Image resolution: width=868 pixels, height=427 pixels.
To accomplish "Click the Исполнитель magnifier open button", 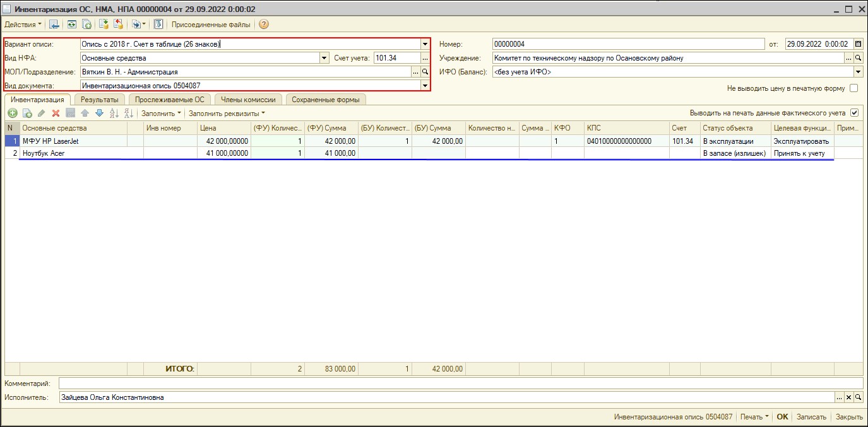I will pyautogui.click(x=859, y=397).
